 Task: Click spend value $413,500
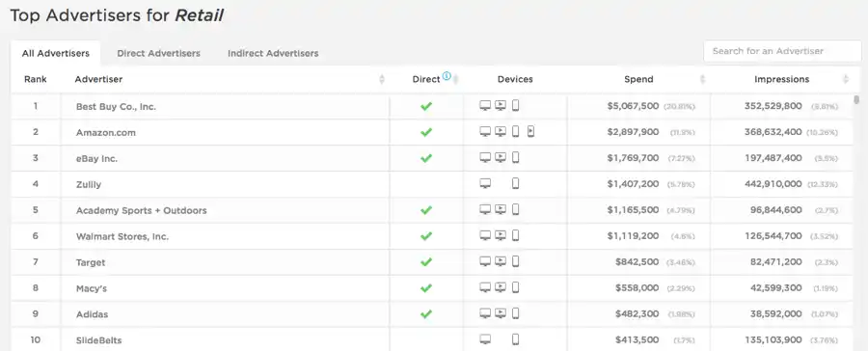pyautogui.click(x=637, y=340)
